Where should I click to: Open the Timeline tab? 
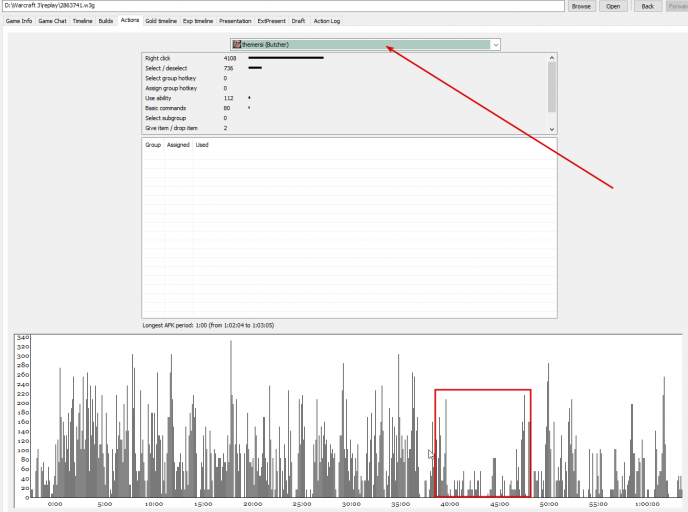click(82, 21)
